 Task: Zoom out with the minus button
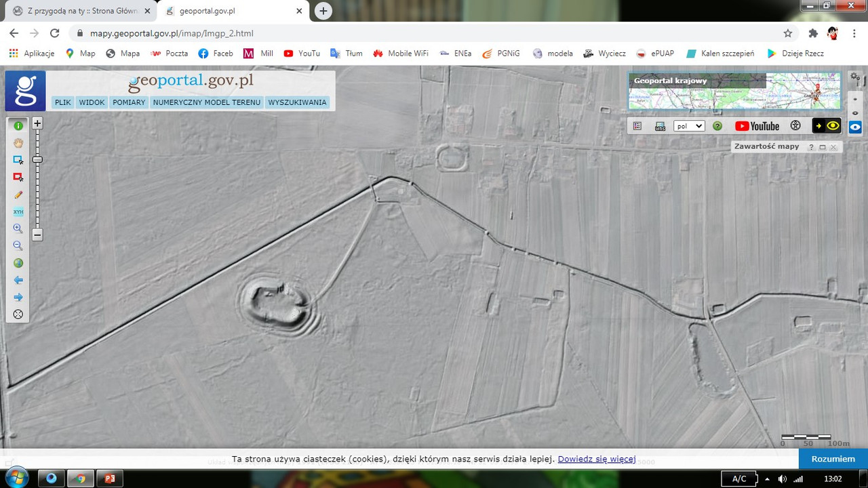(x=38, y=235)
